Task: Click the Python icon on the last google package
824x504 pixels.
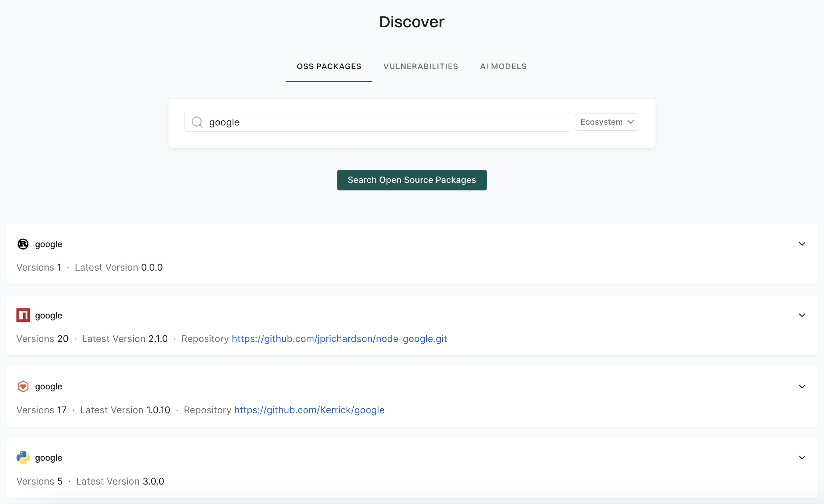Action: click(x=23, y=457)
